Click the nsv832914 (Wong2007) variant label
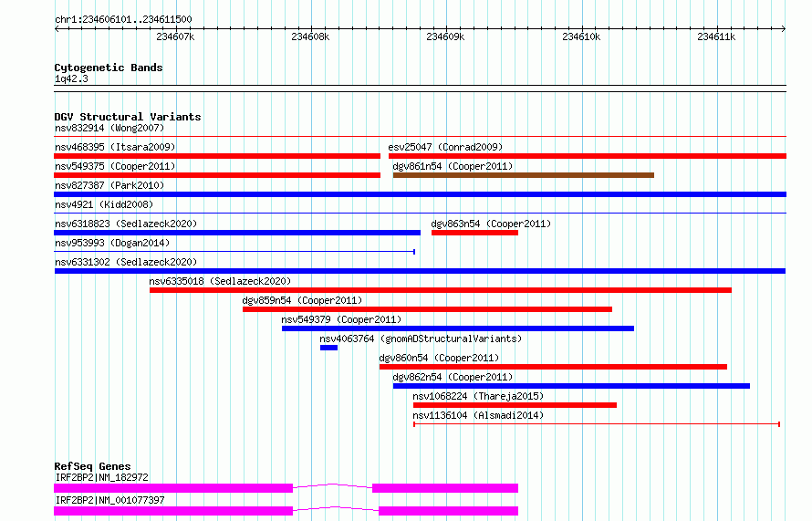 point(109,128)
